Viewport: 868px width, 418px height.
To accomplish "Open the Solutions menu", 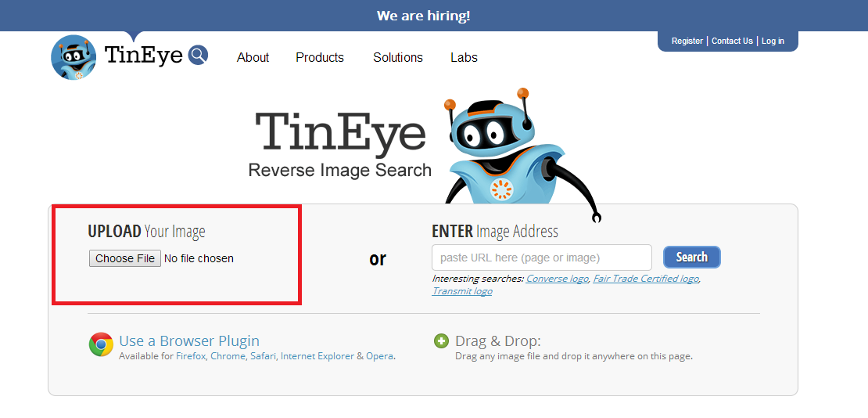I will (398, 58).
